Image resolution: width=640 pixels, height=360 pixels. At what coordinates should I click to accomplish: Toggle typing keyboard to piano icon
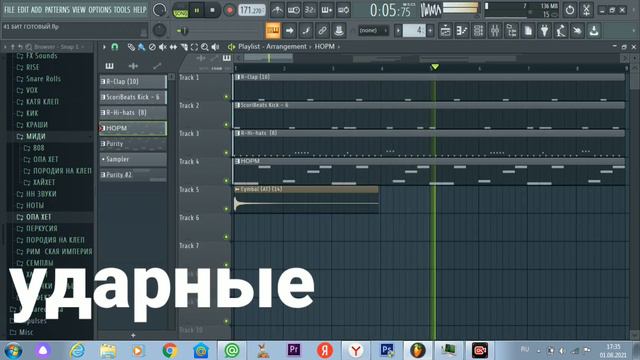tap(273, 30)
